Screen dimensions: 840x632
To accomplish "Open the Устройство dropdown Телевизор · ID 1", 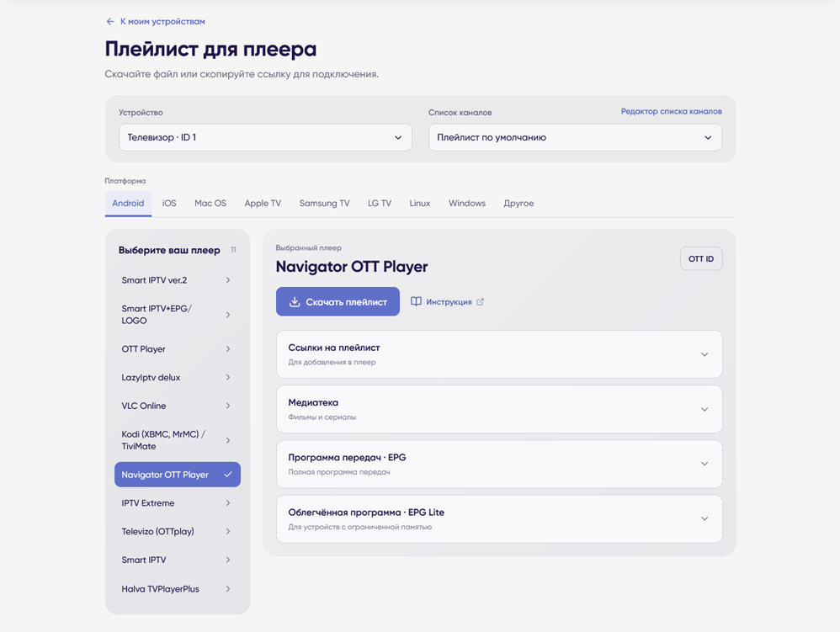I will [x=265, y=137].
